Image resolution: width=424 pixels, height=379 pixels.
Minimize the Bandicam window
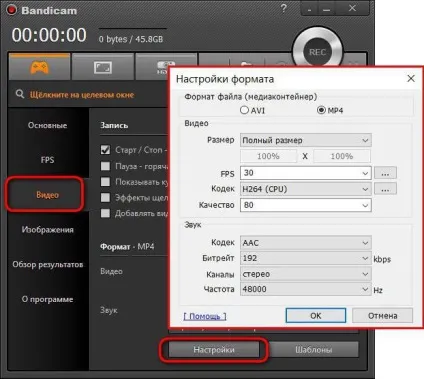point(327,9)
